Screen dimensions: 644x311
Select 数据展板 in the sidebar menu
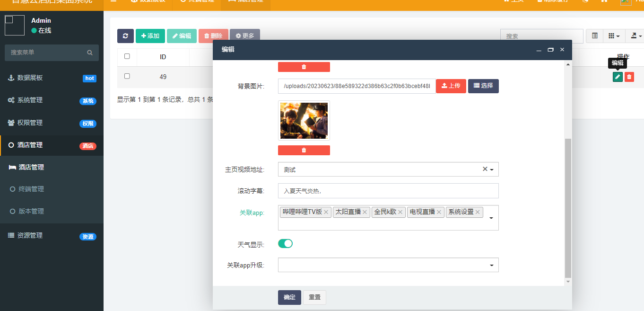pyautogui.click(x=30, y=78)
